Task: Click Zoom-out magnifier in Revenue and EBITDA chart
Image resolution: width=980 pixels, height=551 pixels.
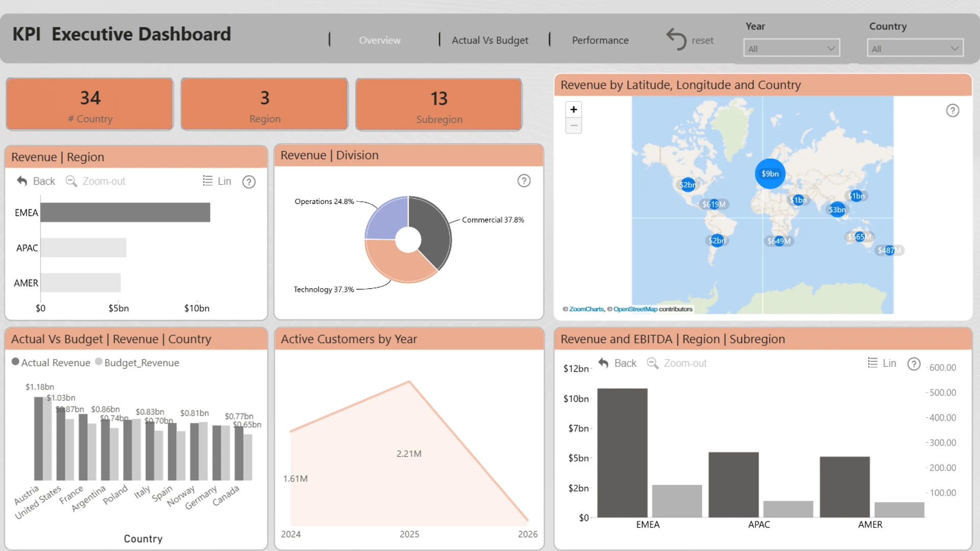Action: pyautogui.click(x=652, y=363)
